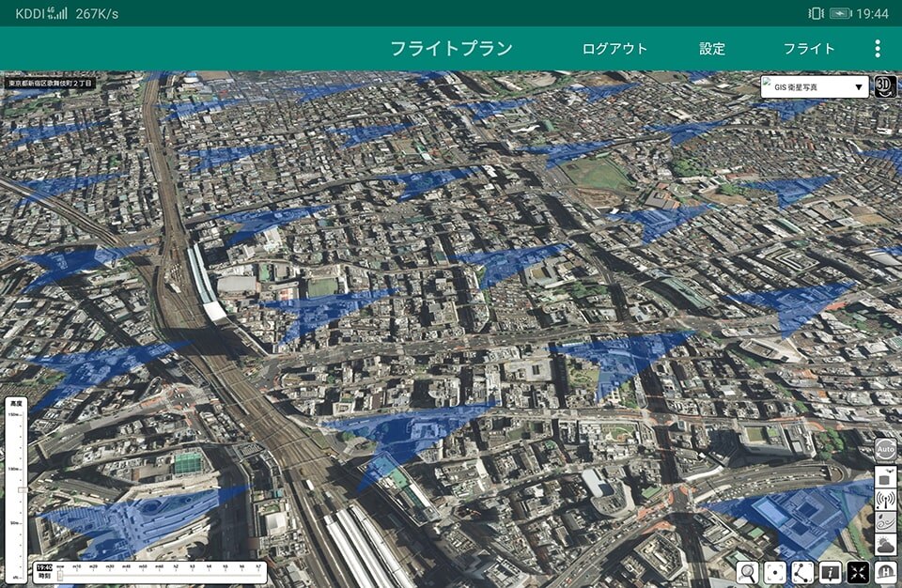Open the 設定 settings menu item
Viewport: 902px width, 588px height.
point(712,49)
